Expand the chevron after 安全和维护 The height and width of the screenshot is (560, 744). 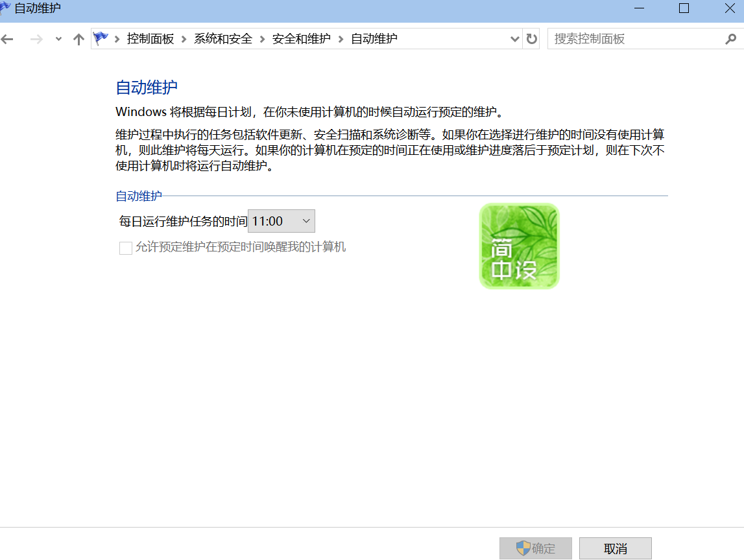pos(341,39)
